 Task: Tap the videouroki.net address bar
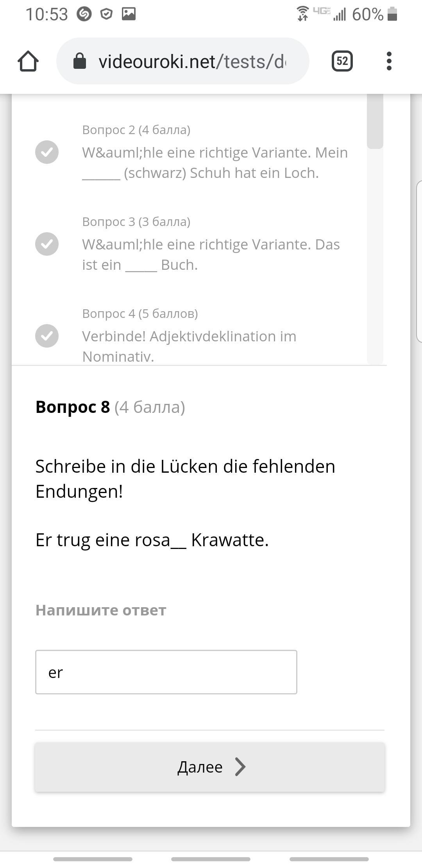point(191,61)
